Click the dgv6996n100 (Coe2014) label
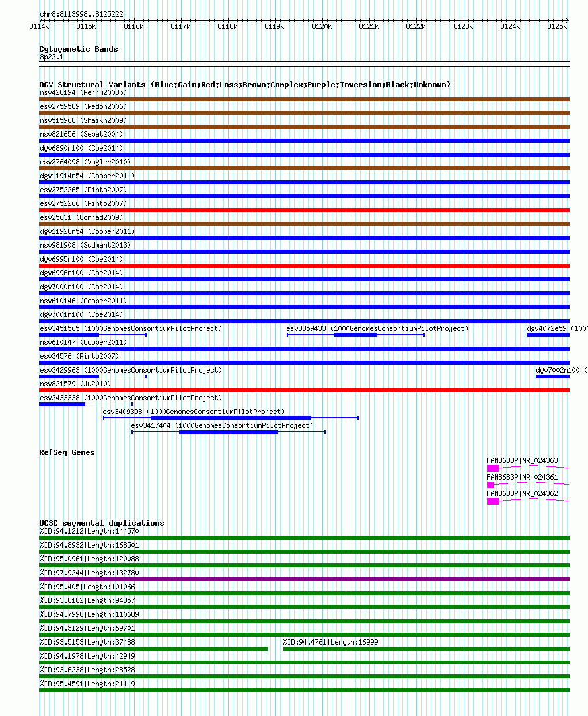 pyautogui.click(x=81, y=273)
